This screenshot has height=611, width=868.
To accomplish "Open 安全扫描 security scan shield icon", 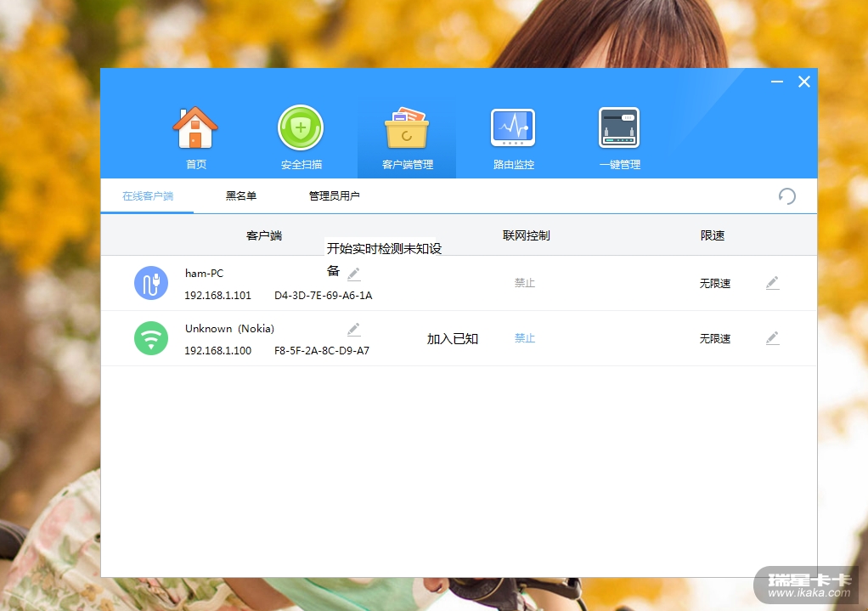I will pyautogui.click(x=301, y=129).
